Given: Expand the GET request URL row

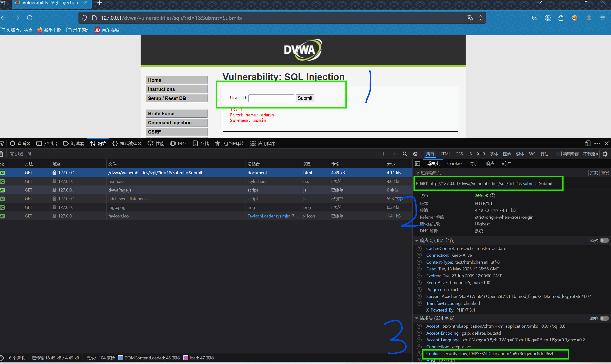Looking at the screenshot, I should click(417, 184).
